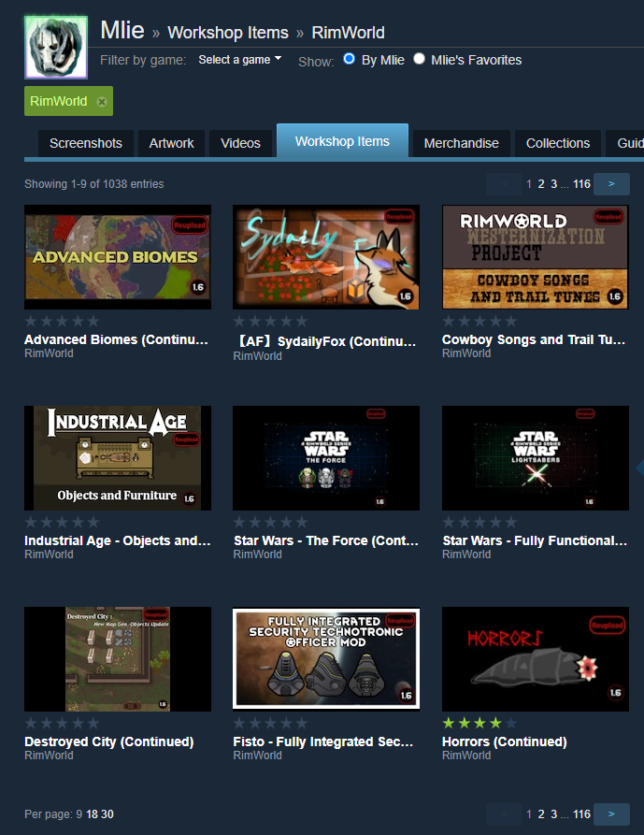Go to next page using top arrow
Image resolution: width=644 pixels, height=835 pixels.
click(x=611, y=183)
